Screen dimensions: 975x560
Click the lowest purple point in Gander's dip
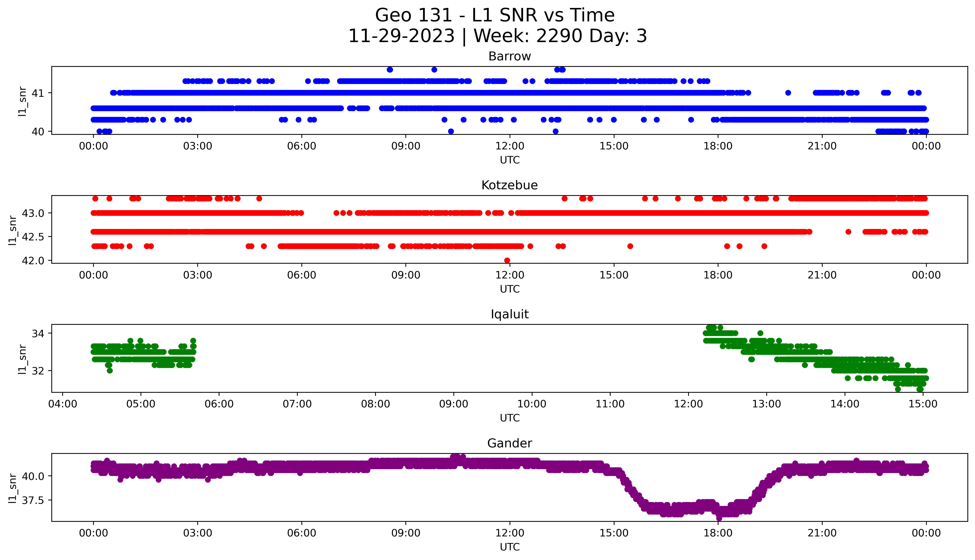(719, 518)
